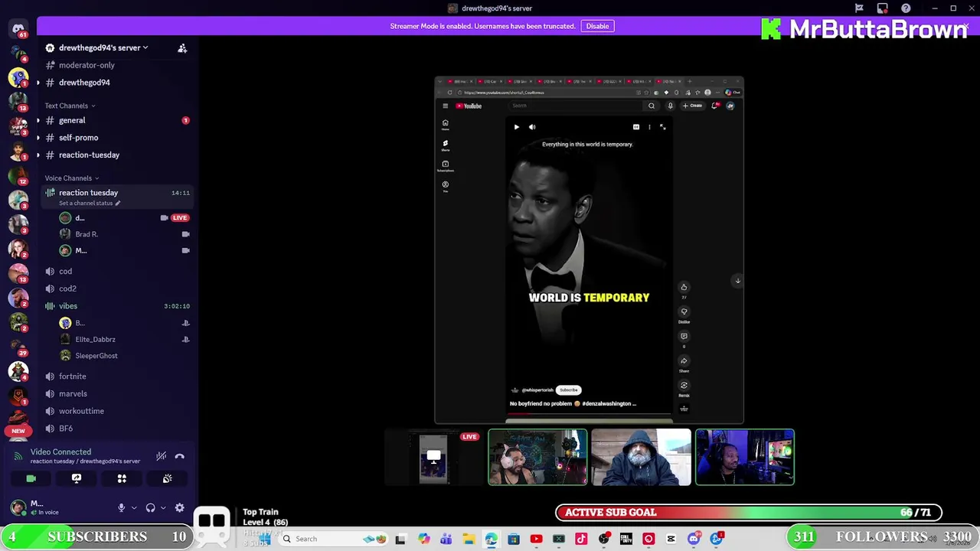
Task: Select the live screen share thumbnail
Action: coord(434,458)
